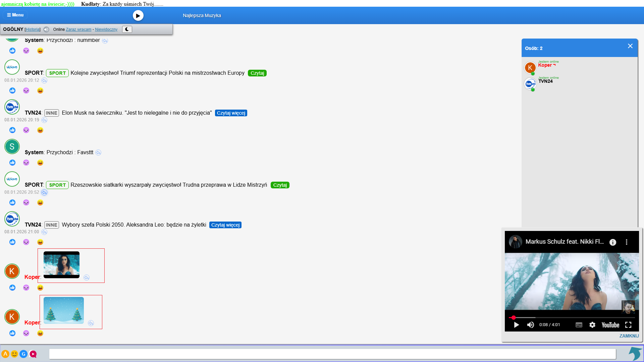The image size is (644, 362).
Task: Toggle YouTube subtitles button
Action: [x=579, y=325]
